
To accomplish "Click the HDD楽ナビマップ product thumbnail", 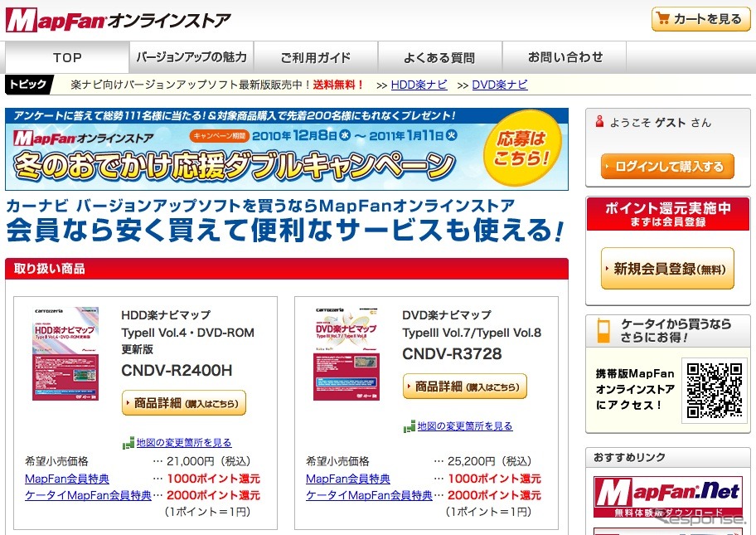I will point(65,354).
